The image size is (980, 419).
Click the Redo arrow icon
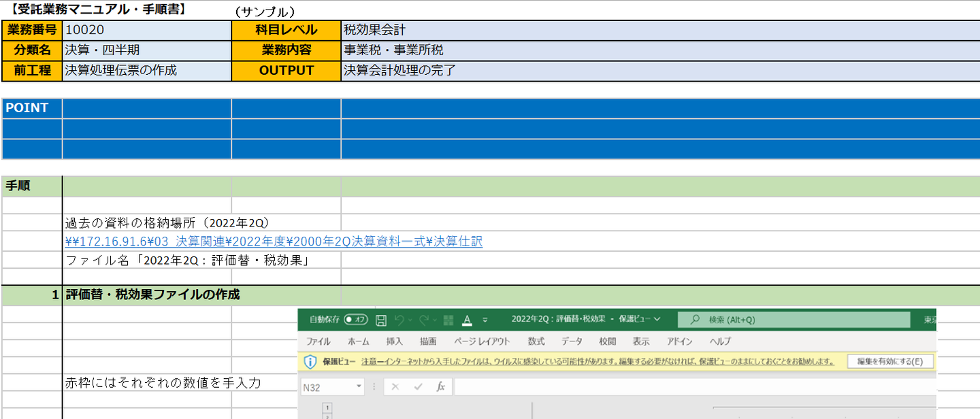click(424, 320)
